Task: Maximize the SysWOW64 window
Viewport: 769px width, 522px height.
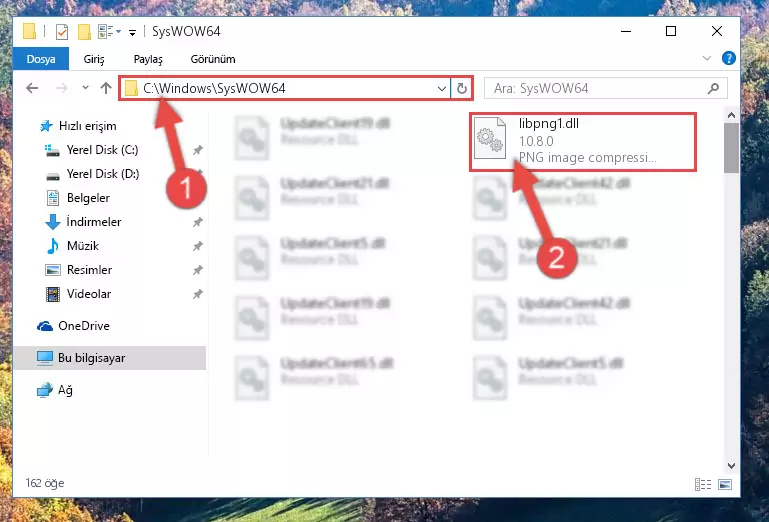Action: click(x=671, y=31)
